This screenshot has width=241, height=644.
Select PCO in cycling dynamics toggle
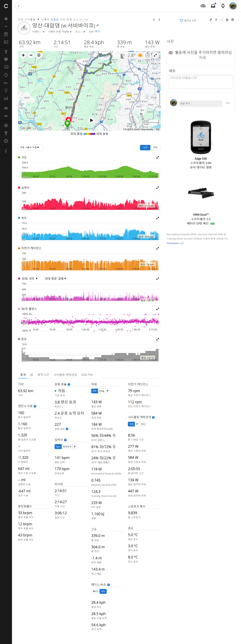(x=143, y=424)
